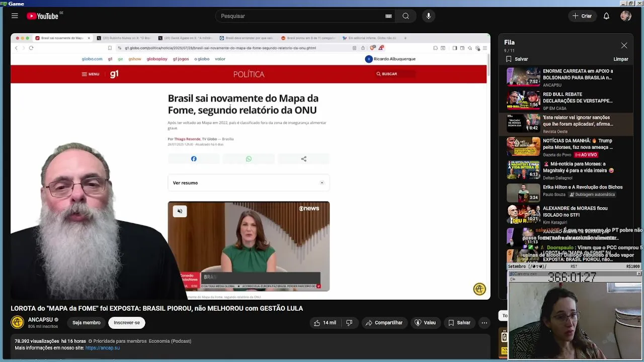Viewport: 644px width, 362px height.
Task: Send a Valeu super thanks
Action: (425, 323)
